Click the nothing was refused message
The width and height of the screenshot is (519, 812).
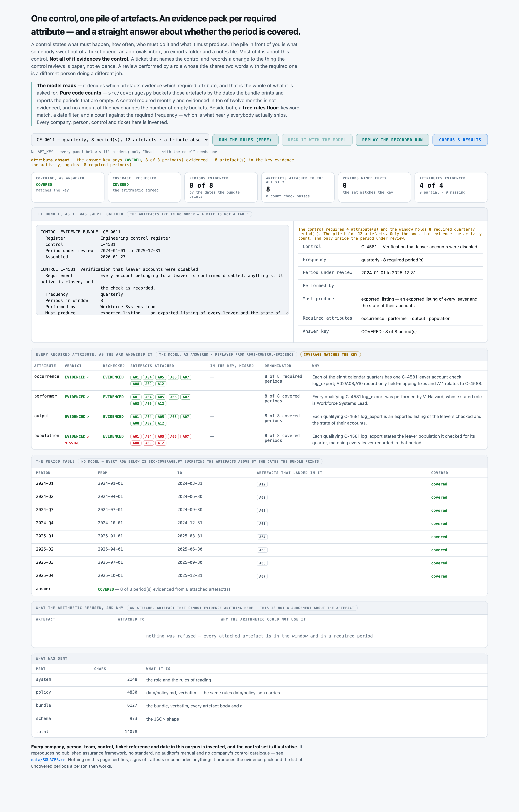pyautogui.click(x=259, y=636)
